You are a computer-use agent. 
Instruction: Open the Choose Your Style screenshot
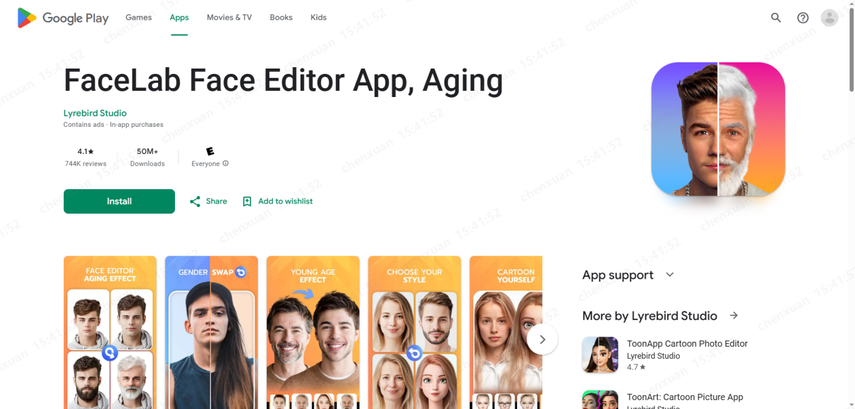pos(414,333)
